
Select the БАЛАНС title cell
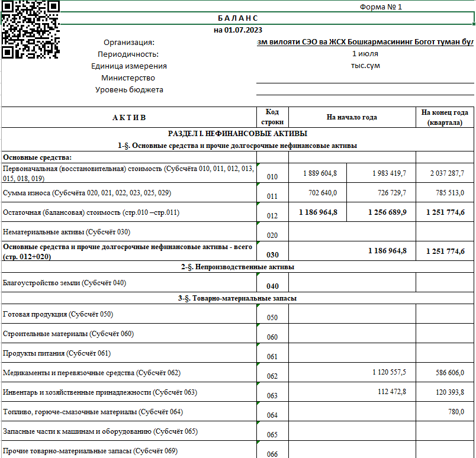coord(237,18)
